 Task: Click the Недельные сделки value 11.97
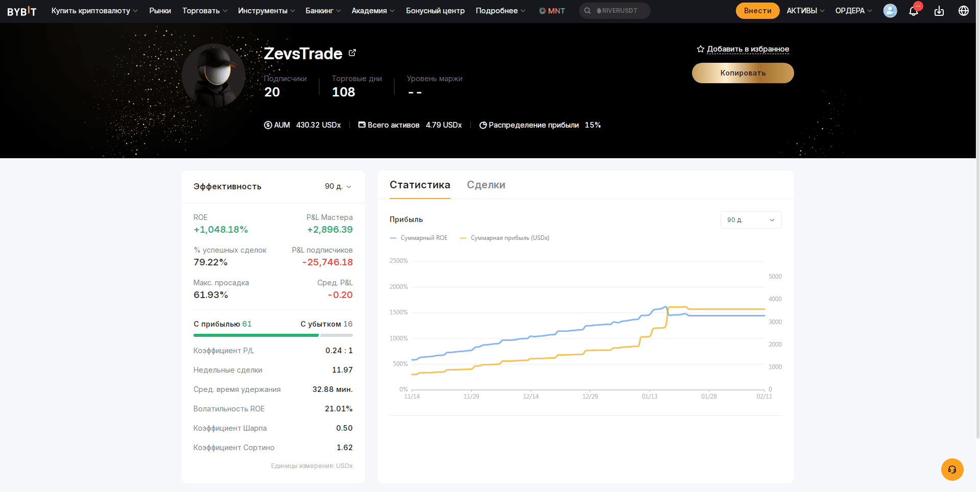[x=342, y=370]
